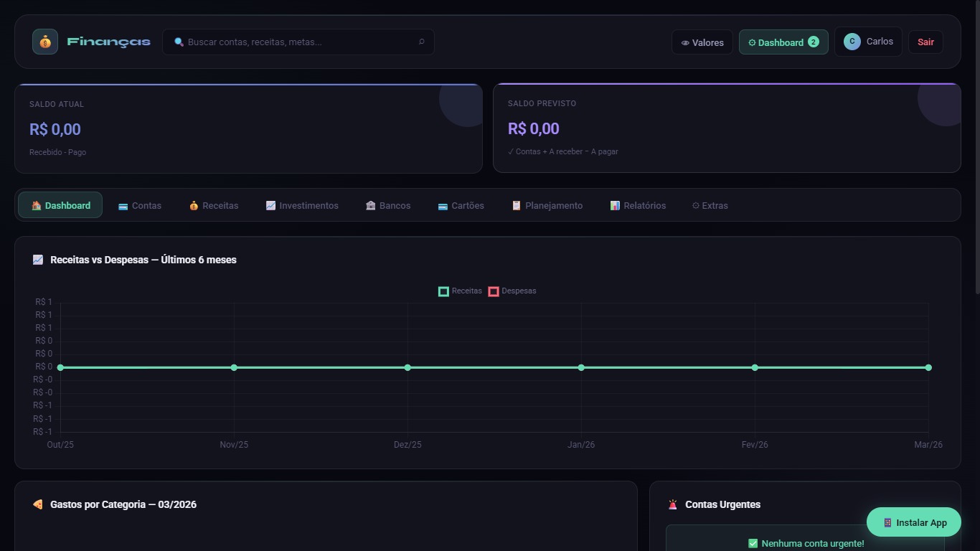Viewport: 980px width, 551px height.
Task: Open Receitas tab
Action: 214,206
